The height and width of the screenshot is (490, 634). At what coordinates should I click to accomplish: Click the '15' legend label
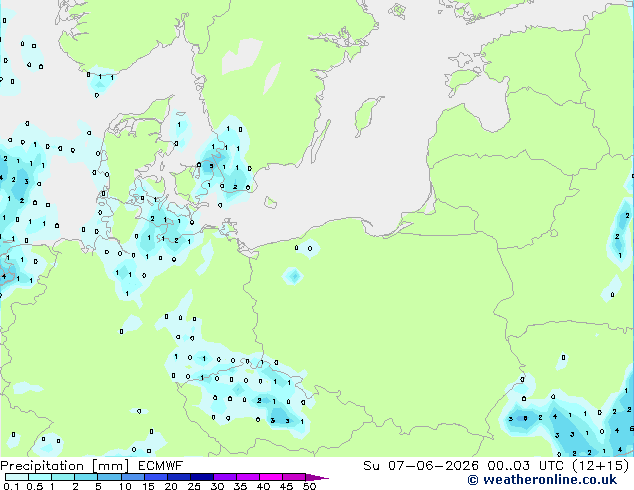coord(148,486)
